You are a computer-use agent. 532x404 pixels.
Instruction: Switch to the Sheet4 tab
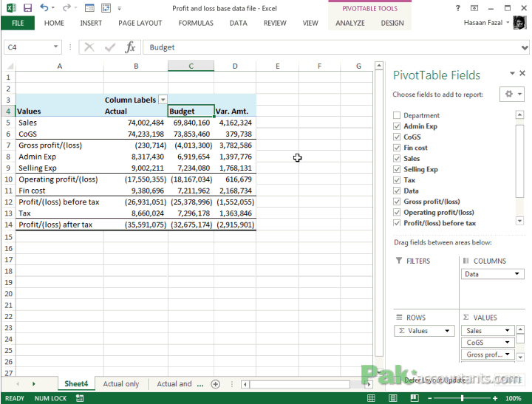click(76, 383)
